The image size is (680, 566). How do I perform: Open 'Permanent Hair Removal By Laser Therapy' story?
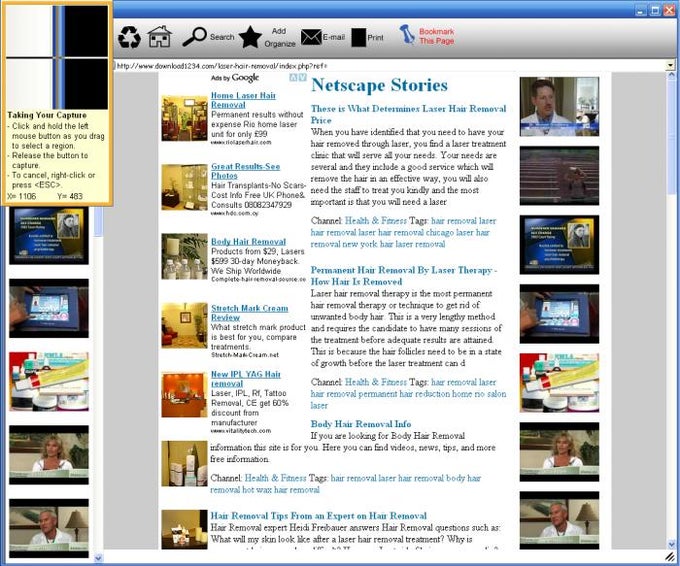(x=403, y=275)
